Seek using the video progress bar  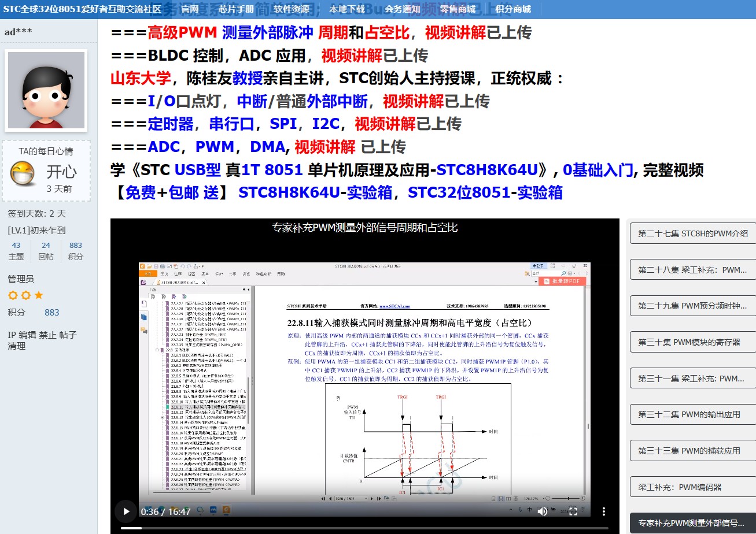point(364,528)
